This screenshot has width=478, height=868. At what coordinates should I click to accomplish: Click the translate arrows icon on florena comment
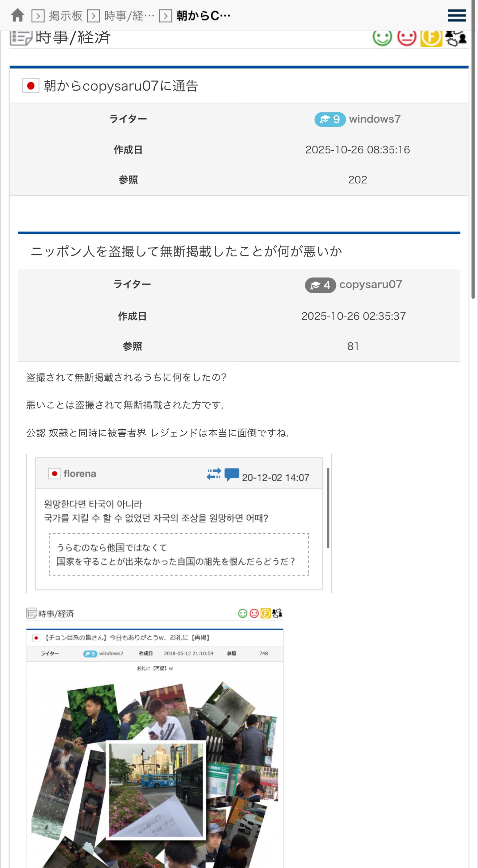214,474
